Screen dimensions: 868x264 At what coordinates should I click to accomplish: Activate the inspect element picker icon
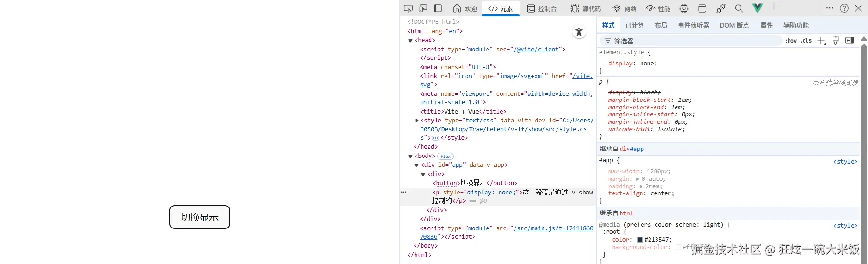pyautogui.click(x=408, y=8)
